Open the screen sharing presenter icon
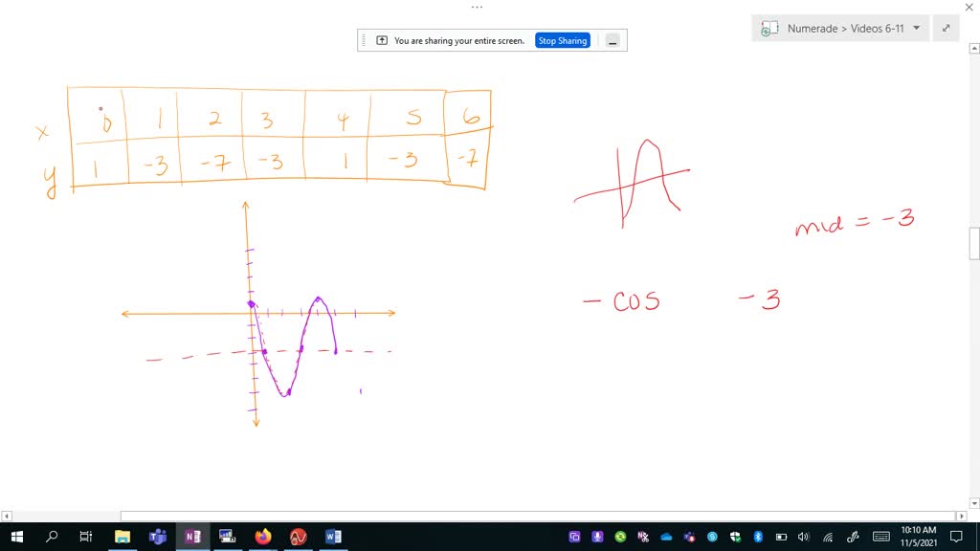Screen dimensions: 980x551 [x=380, y=39]
